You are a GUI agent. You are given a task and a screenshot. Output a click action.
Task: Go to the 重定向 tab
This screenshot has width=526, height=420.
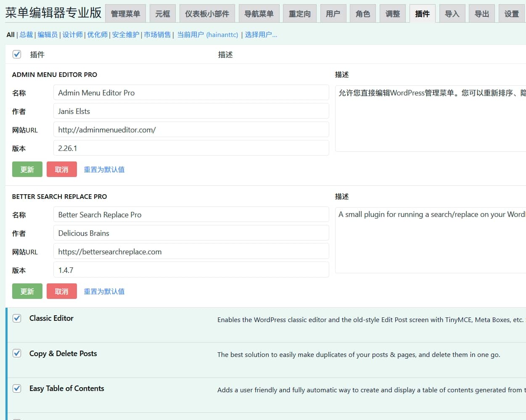click(x=299, y=14)
